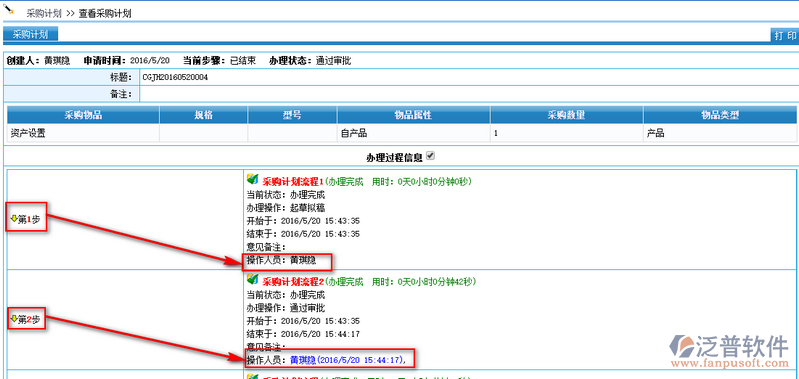The image size is (799, 379).
Task: Go to 采购计划 in the breadcrumb
Action: coord(44,14)
